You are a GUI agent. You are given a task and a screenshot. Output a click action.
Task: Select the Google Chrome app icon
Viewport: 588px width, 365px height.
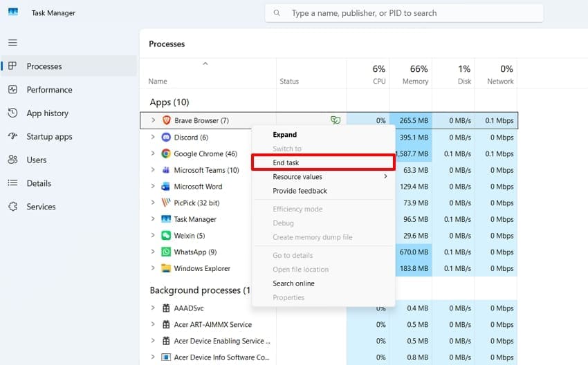(166, 153)
